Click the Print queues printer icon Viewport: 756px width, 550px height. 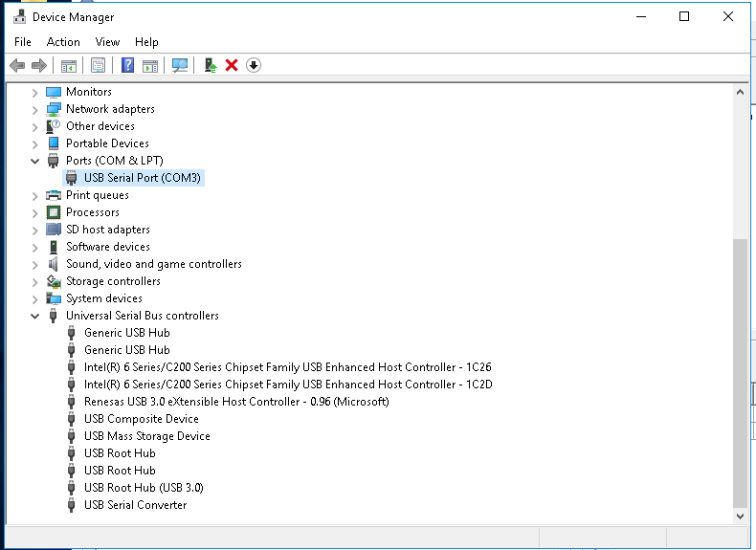pos(54,195)
